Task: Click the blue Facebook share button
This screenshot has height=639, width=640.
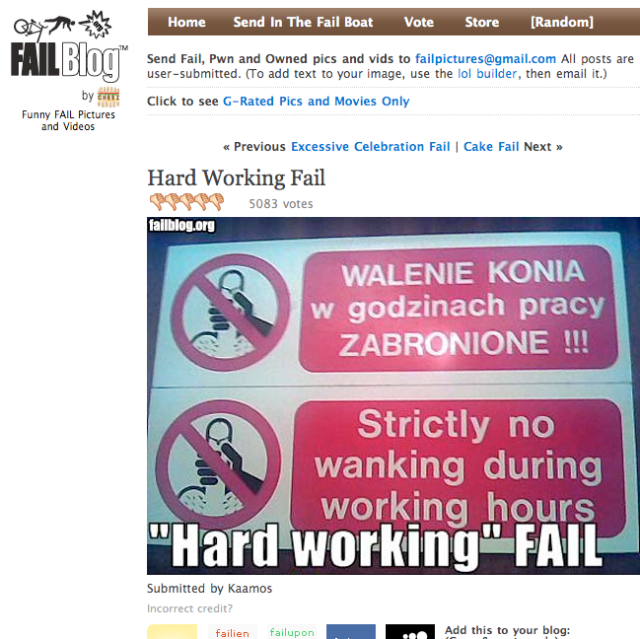Action: tap(351, 632)
